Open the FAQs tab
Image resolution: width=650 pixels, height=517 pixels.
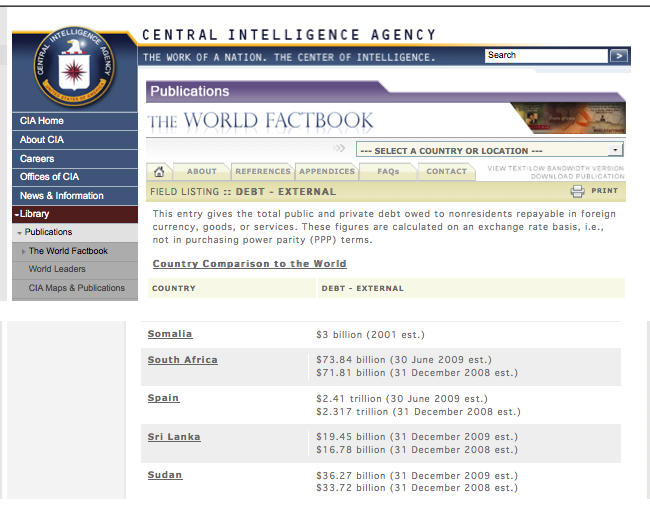pyautogui.click(x=388, y=171)
